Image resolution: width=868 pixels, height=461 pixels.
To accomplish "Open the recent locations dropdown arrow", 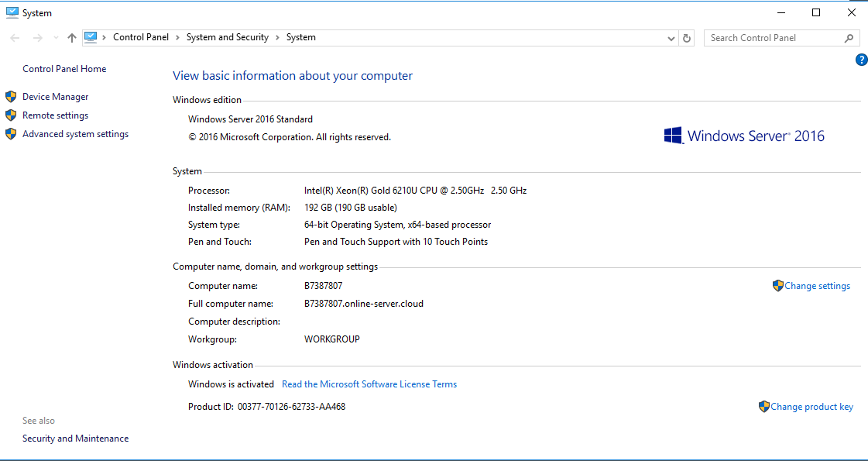I will (x=56, y=38).
